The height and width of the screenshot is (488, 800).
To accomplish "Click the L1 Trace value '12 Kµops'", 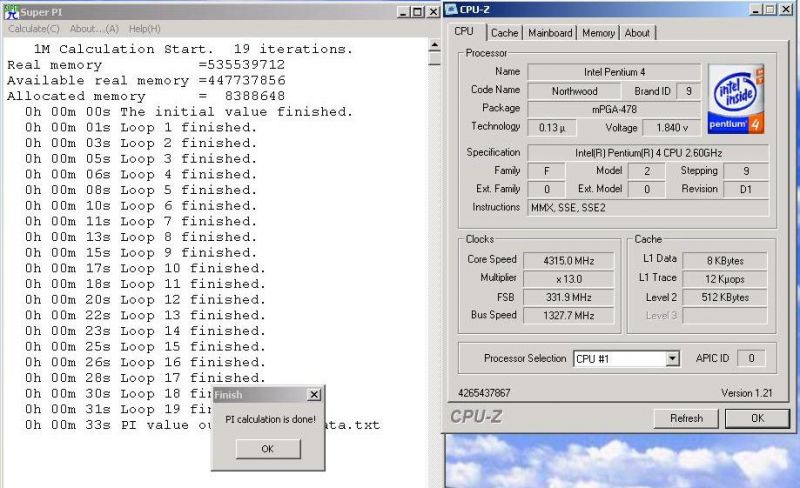I will click(725, 279).
